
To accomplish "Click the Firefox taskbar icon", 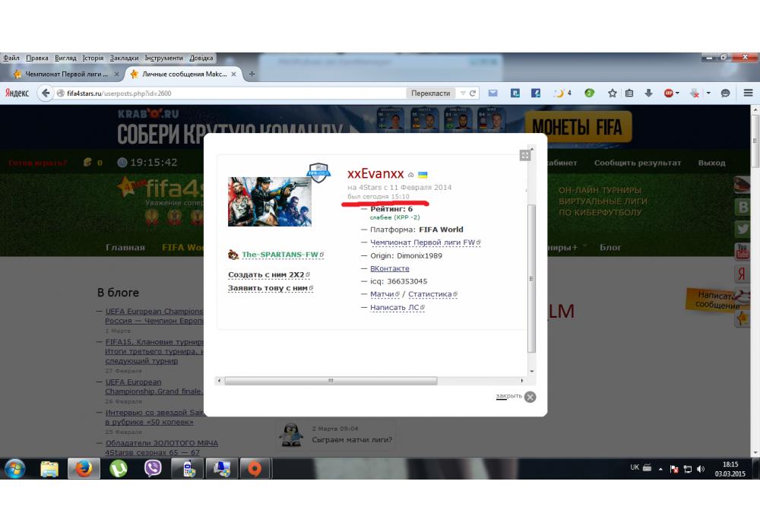I will [x=84, y=468].
